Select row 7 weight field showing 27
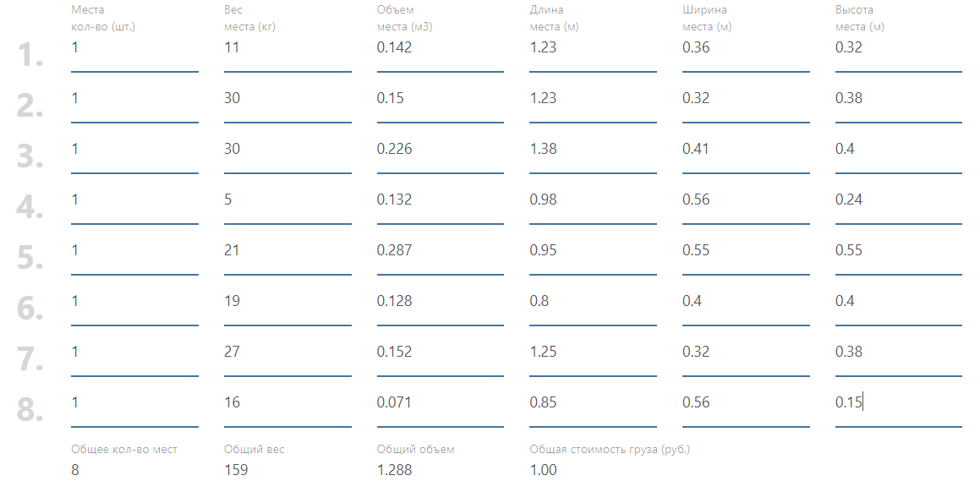 [x=287, y=353]
